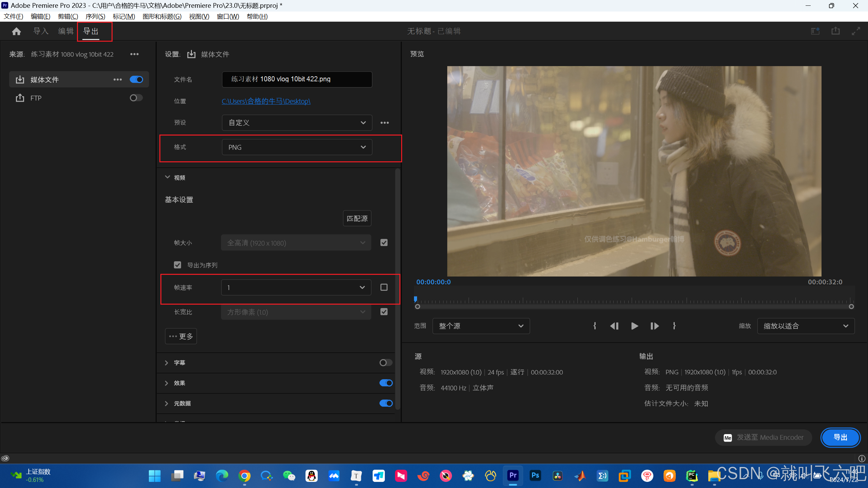Enable the FTP destination toggle
Viewport: 868px width, 488px height.
click(136, 98)
